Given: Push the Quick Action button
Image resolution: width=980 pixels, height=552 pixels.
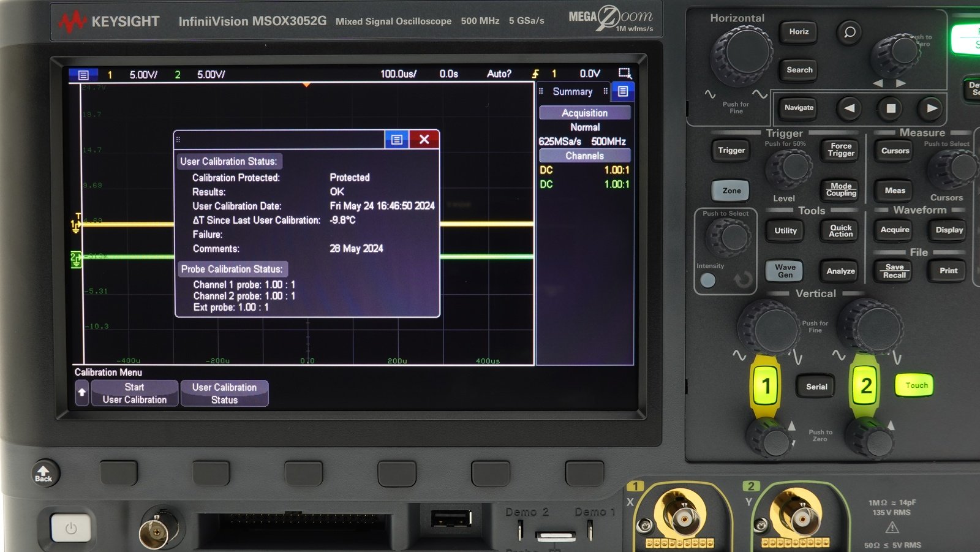Looking at the screenshot, I should click(841, 231).
